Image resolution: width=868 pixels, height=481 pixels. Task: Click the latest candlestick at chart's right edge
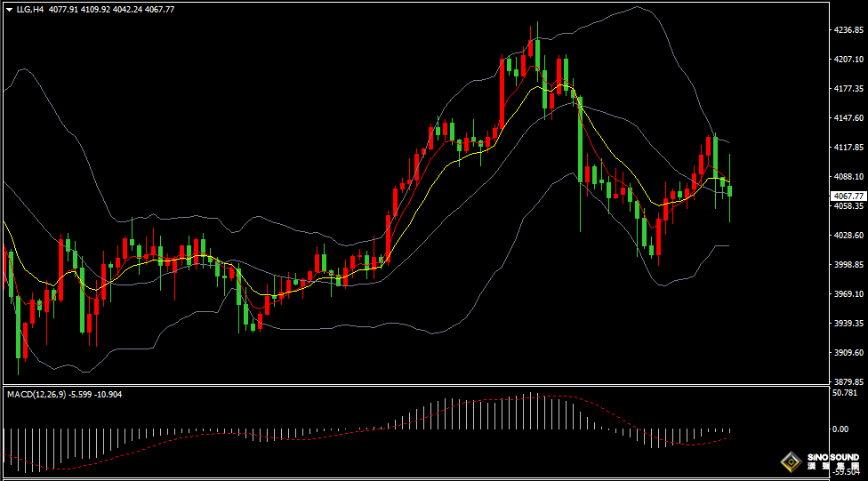(730, 188)
